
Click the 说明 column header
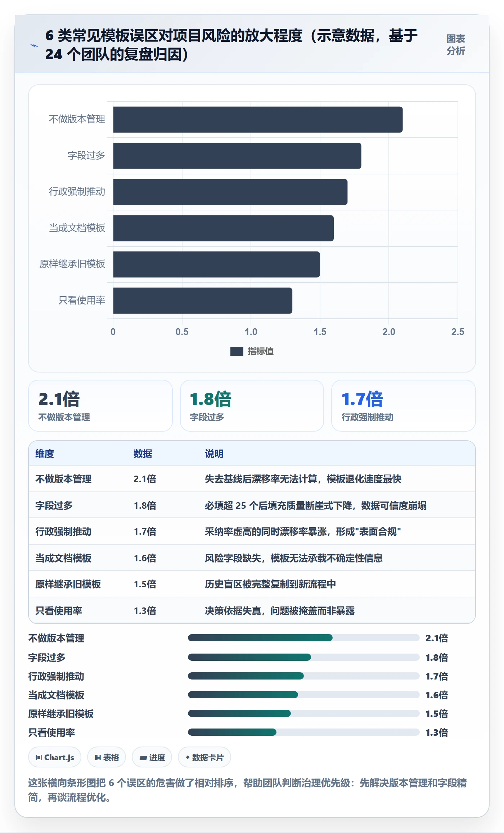214,454
